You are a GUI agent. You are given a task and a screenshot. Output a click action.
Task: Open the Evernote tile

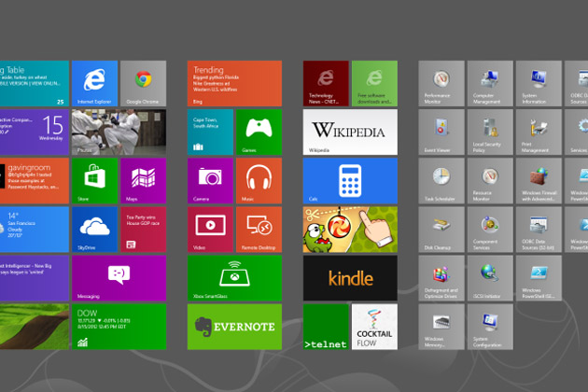click(234, 326)
